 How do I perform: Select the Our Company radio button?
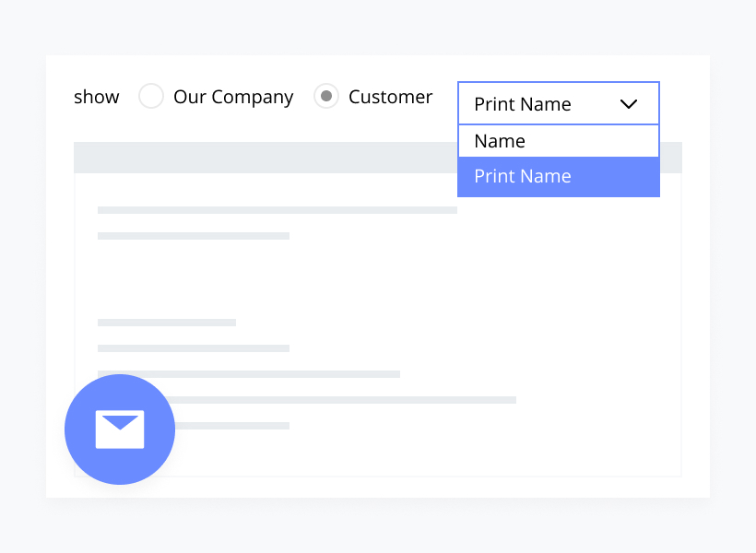point(151,97)
